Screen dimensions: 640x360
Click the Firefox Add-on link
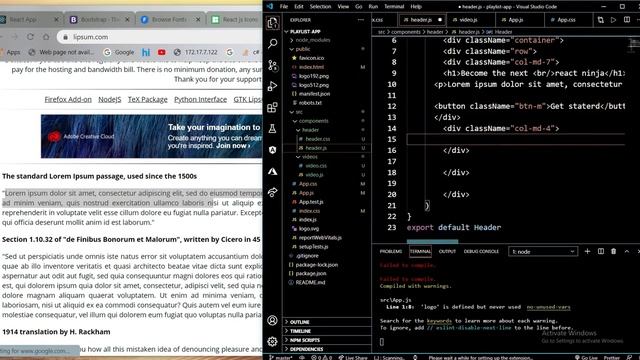(x=68, y=99)
